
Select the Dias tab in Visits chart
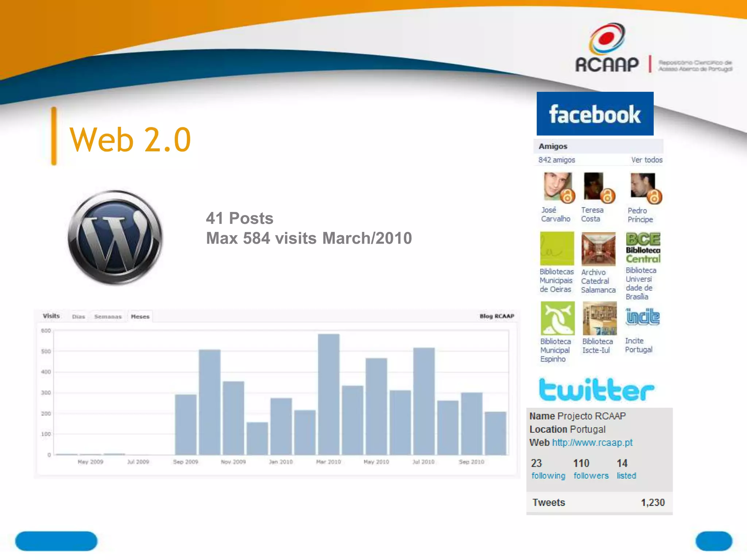(78, 316)
